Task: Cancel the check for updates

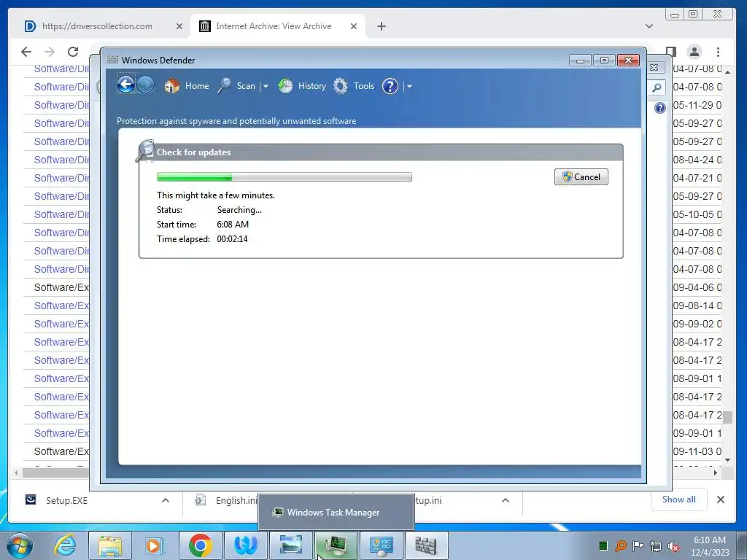Action: pos(581,176)
